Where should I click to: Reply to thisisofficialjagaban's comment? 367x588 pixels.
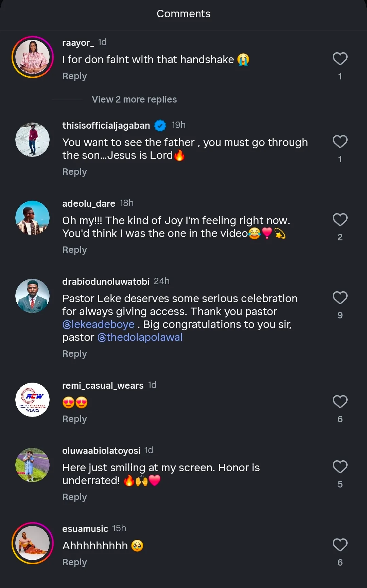pyautogui.click(x=74, y=172)
